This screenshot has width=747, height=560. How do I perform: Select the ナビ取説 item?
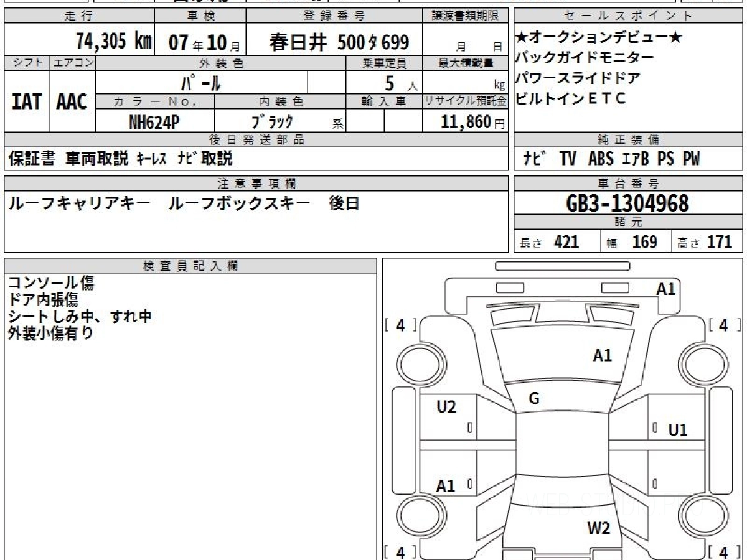click(x=205, y=159)
